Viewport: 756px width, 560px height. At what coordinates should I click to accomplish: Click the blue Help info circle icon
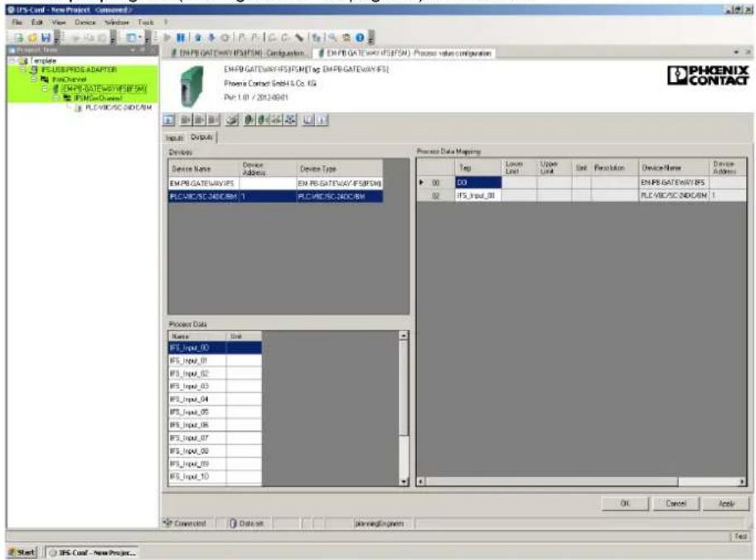[x=360, y=37]
